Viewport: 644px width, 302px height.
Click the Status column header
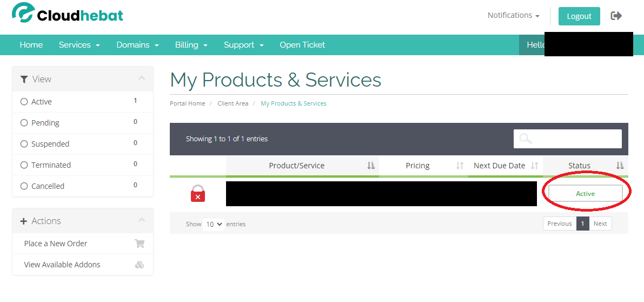pos(585,166)
